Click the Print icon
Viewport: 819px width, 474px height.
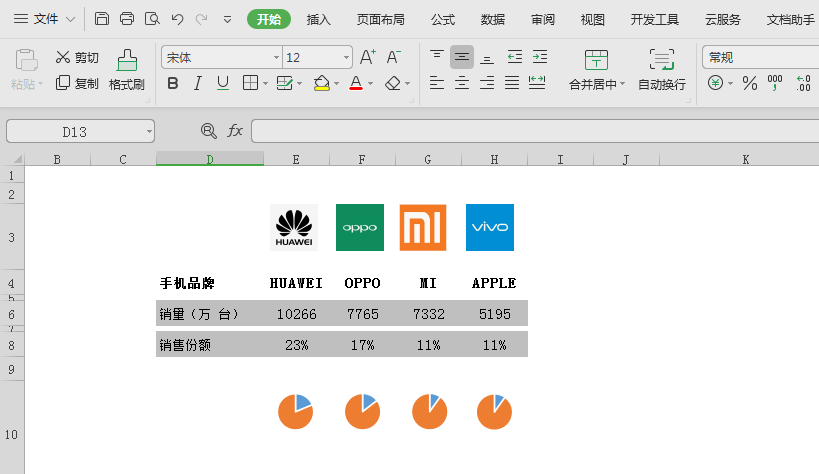(x=127, y=19)
